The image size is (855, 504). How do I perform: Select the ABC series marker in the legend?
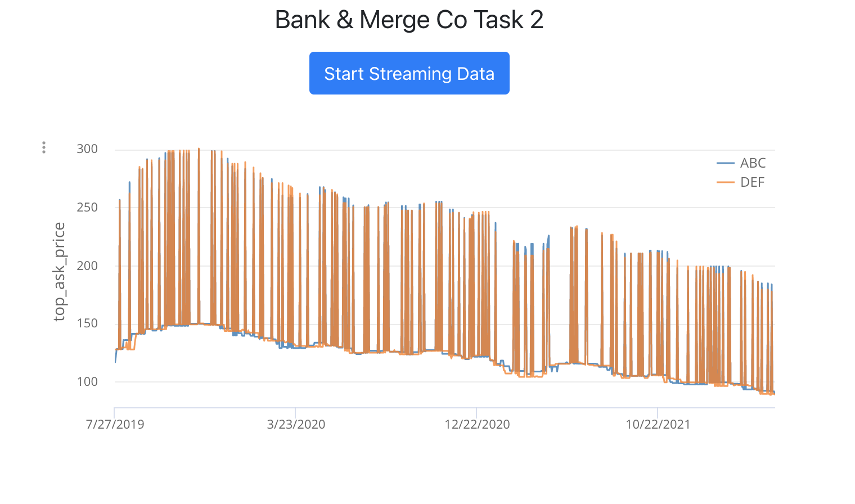725,163
